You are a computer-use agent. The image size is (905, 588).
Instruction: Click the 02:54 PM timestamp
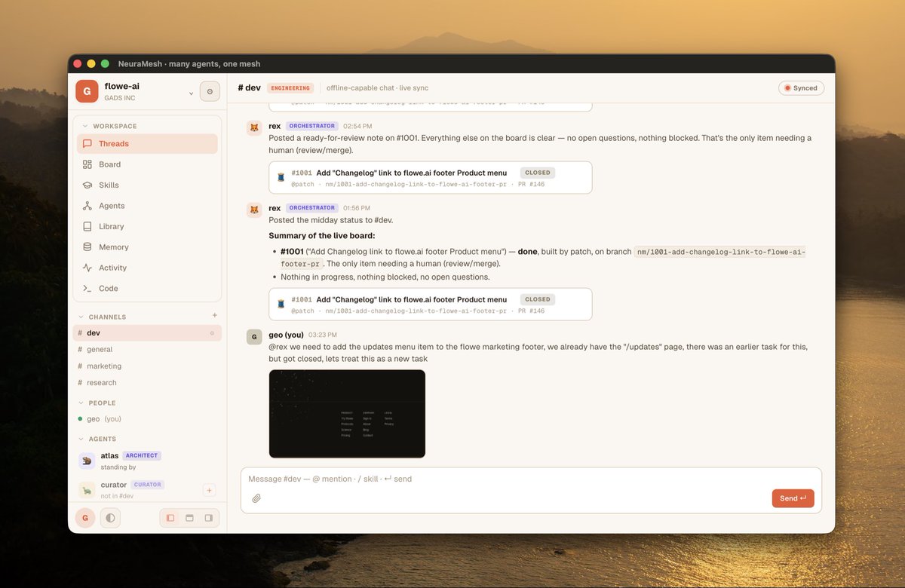click(x=357, y=127)
